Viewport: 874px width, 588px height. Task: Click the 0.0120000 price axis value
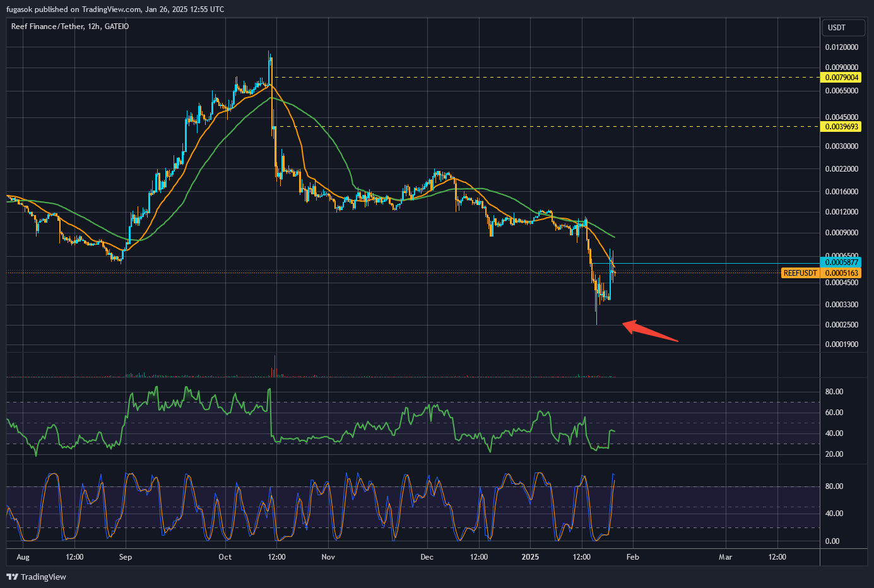(x=842, y=47)
